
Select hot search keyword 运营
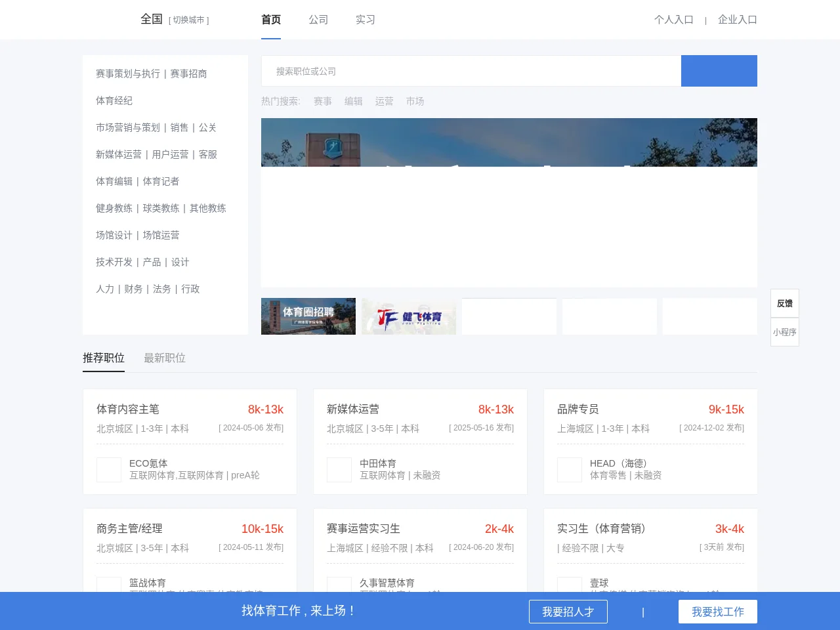click(385, 101)
